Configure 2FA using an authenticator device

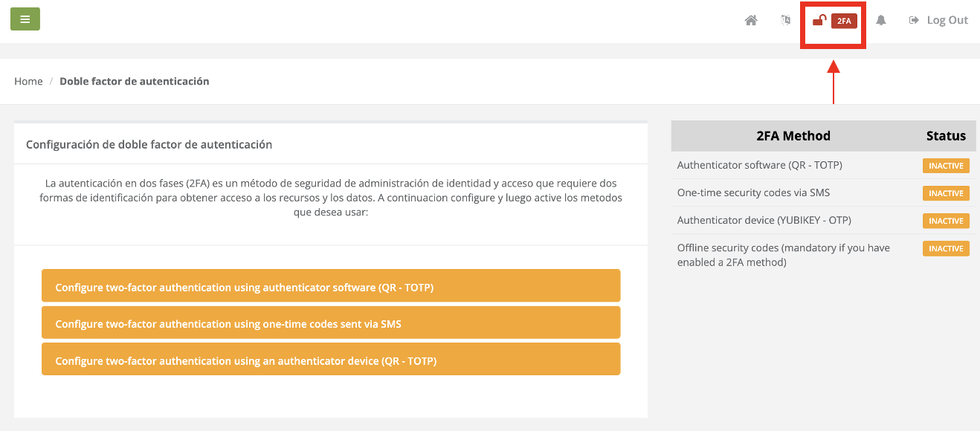coord(331,360)
